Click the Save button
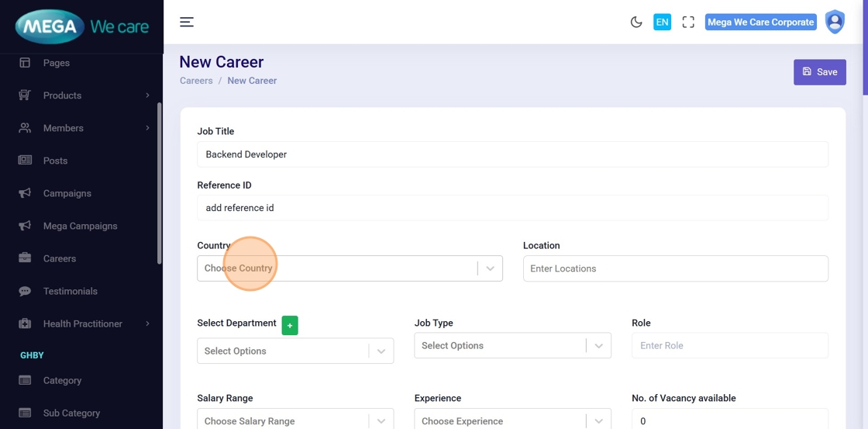 [819, 72]
